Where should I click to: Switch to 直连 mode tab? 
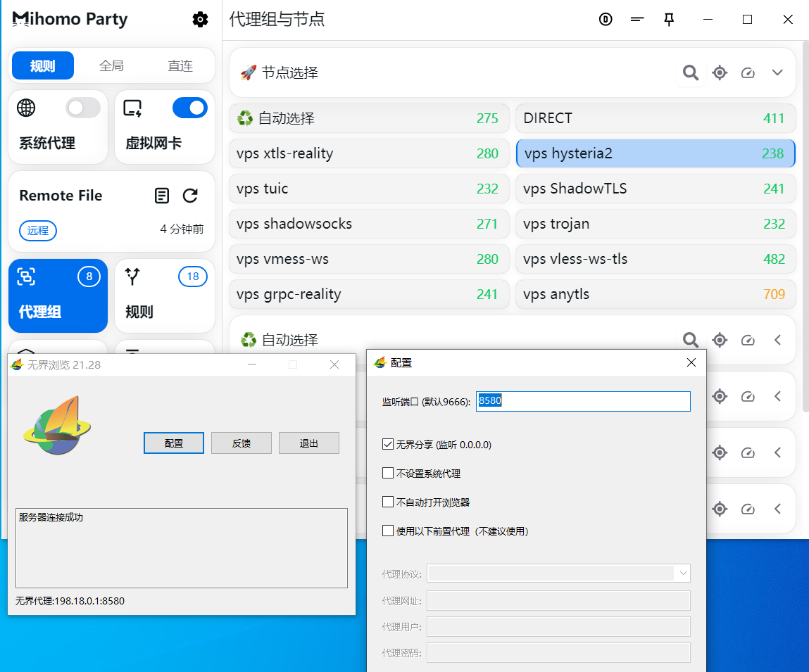pyautogui.click(x=180, y=65)
